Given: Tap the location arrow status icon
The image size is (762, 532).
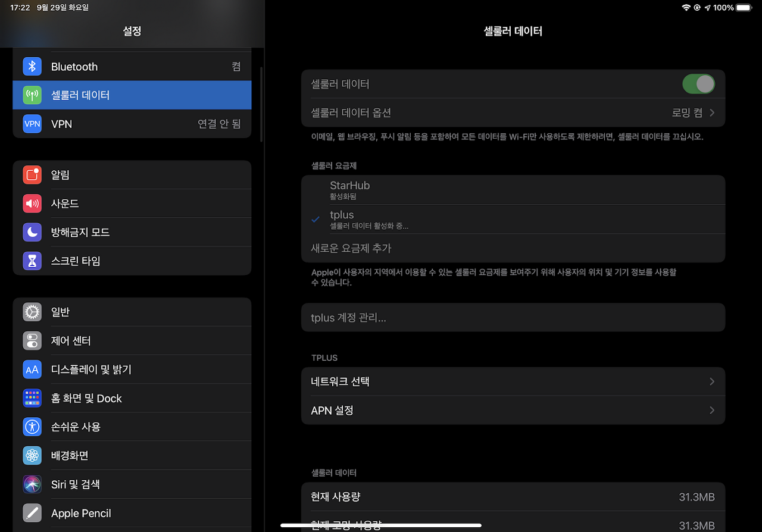Looking at the screenshot, I should point(707,8).
